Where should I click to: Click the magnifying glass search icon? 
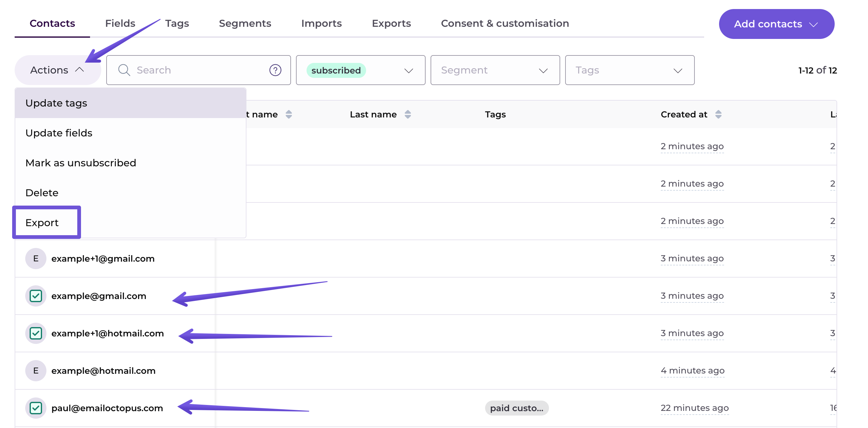[x=124, y=70]
